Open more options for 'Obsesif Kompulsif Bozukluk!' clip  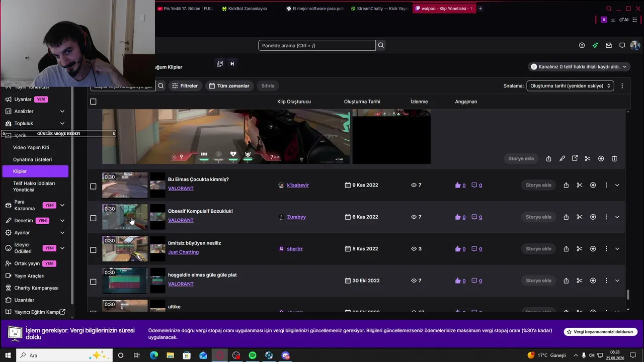(x=606, y=217)
